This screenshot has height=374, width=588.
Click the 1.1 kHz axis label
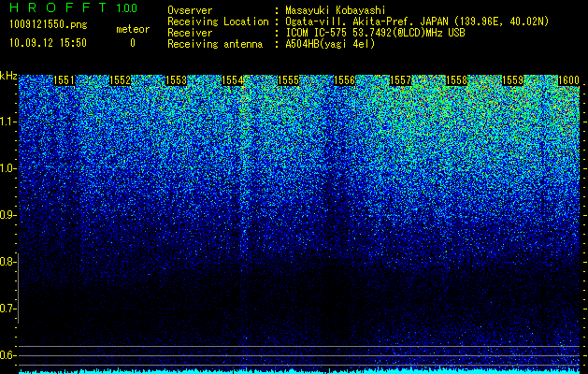tap(7, 122)
